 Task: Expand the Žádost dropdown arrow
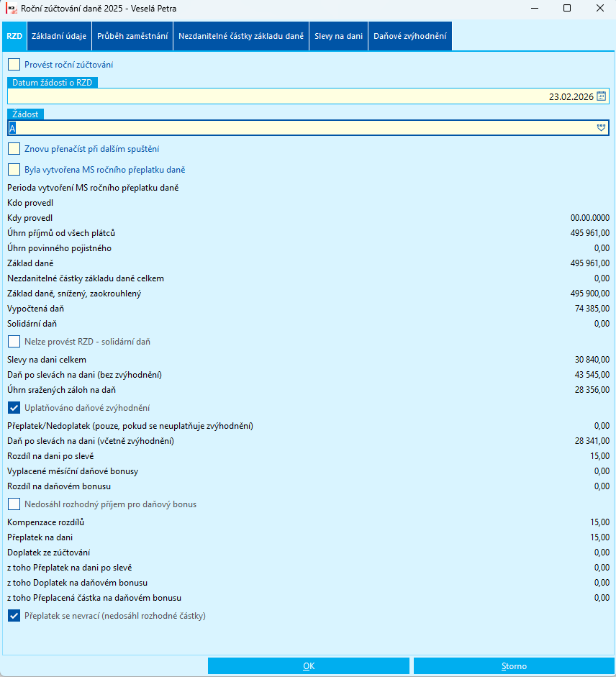tap(601, 128)
